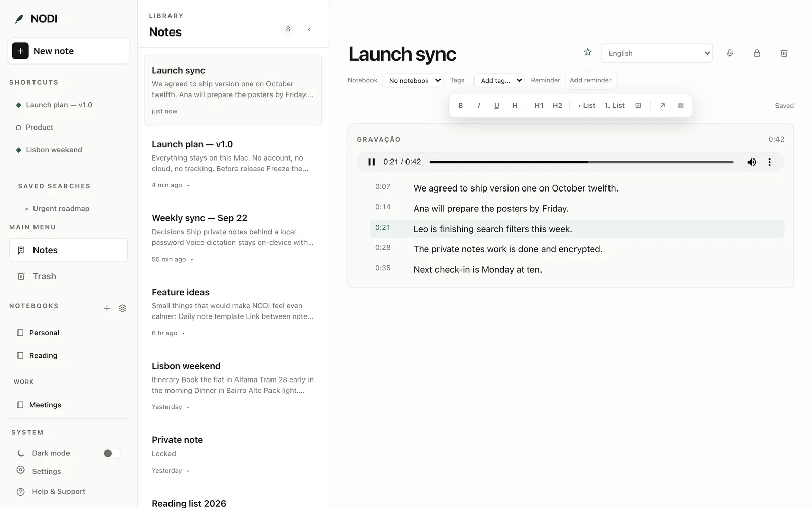The width and height of the screenshot is (812, 508).
Task: Jump to transcript line at 0:35
Action: pos(577,269)
